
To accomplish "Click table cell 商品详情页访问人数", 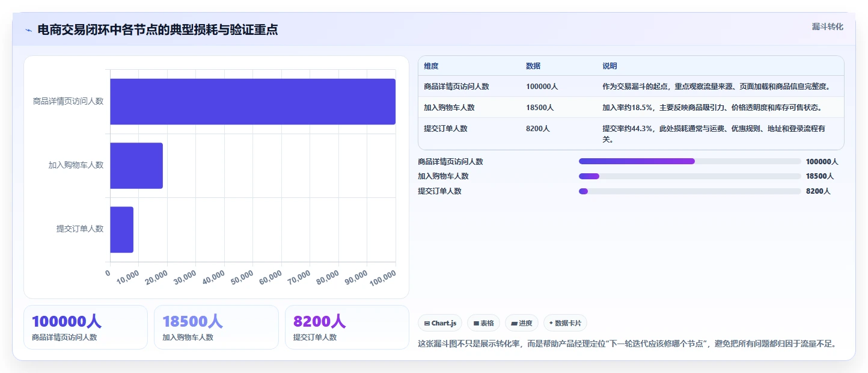I will pyautogui.click(x=456, y=87).
